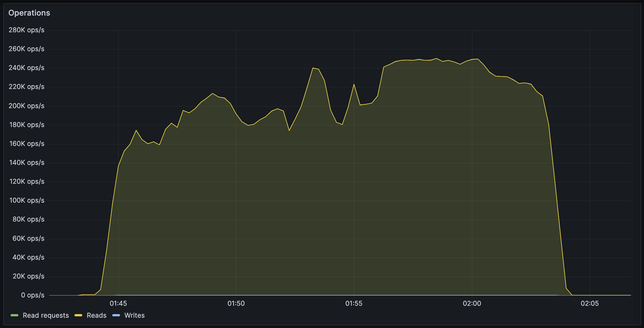Viewport: 644px width, 328px height.
Task: Click the yellow Reads color swatch
Action: 78,315
